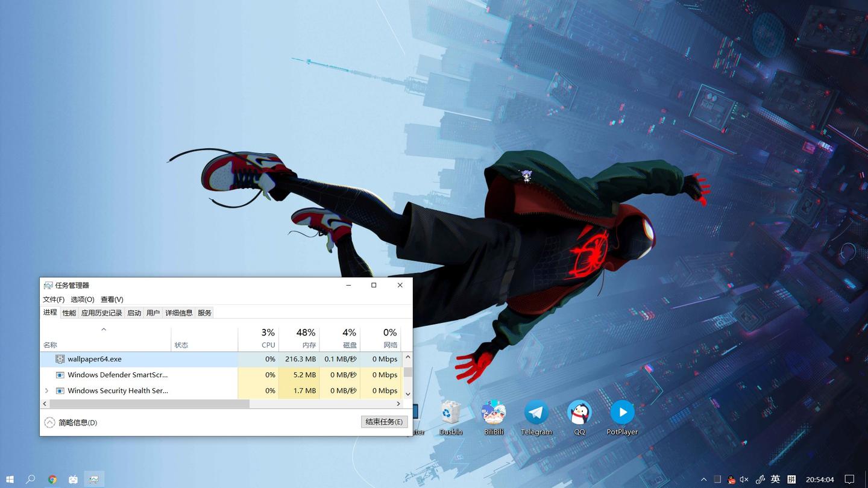Open the QQ desktop shortcut
868x488 pixels.
579,417
